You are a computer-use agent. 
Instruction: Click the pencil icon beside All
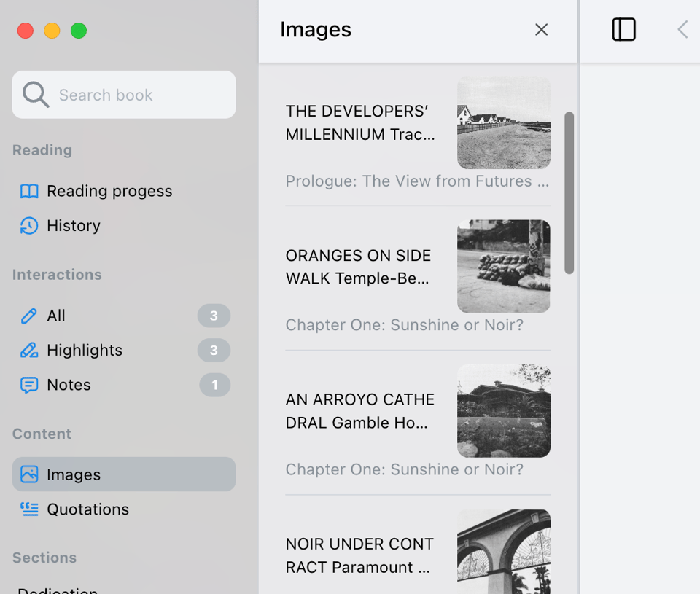pos(29,316)
